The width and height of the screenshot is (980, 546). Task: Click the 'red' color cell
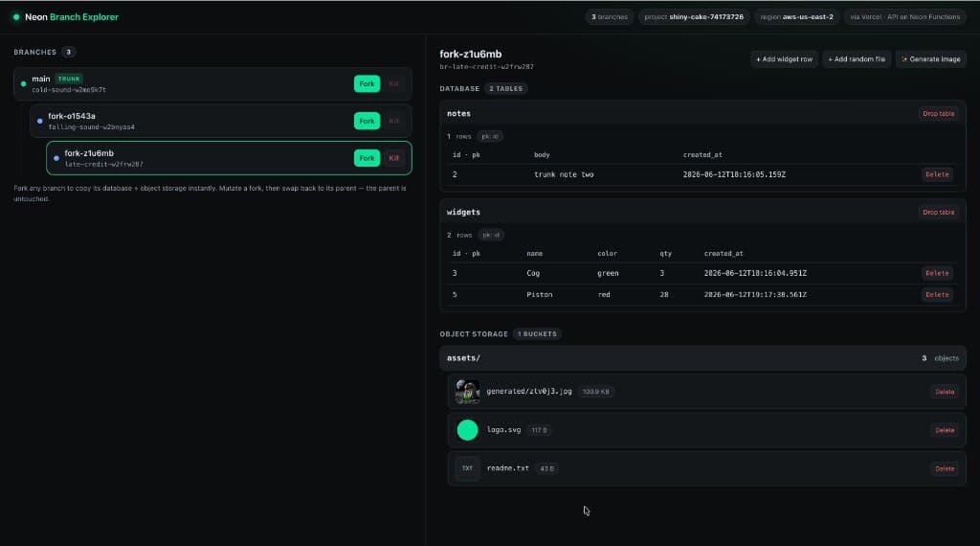coord(604,295)
